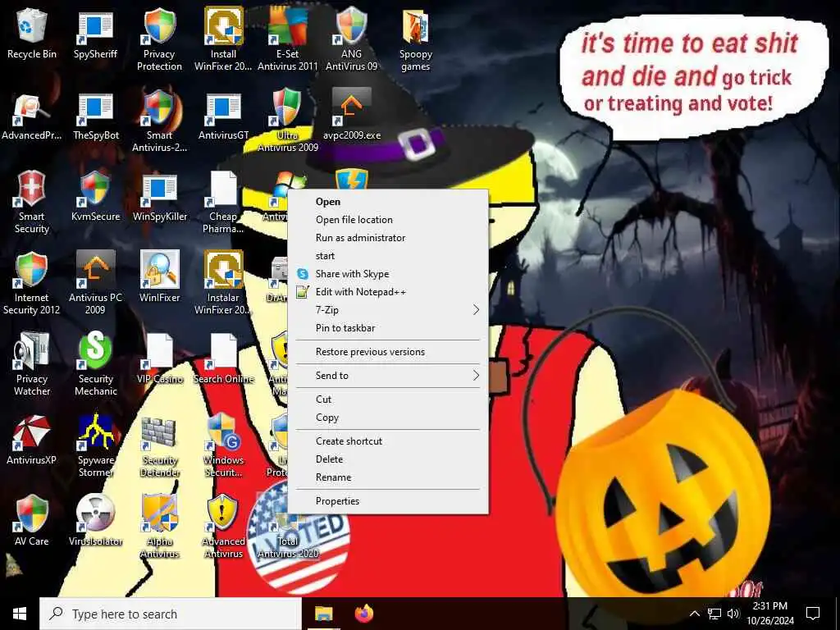Click the Security Defender brick wall icon
Viewport: 840px width, 630px height.
pyautogui.click(x=159, y=431)
